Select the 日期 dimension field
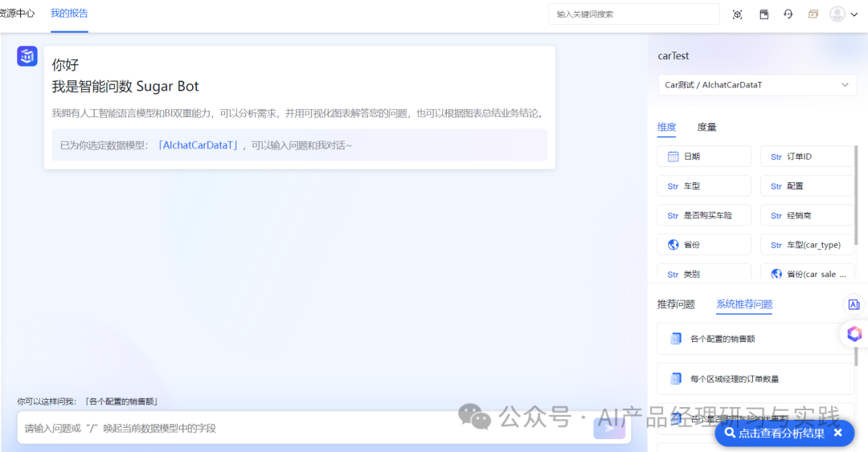Image resolution: width=868 pixels, height=452 pixels. point(704,157)
